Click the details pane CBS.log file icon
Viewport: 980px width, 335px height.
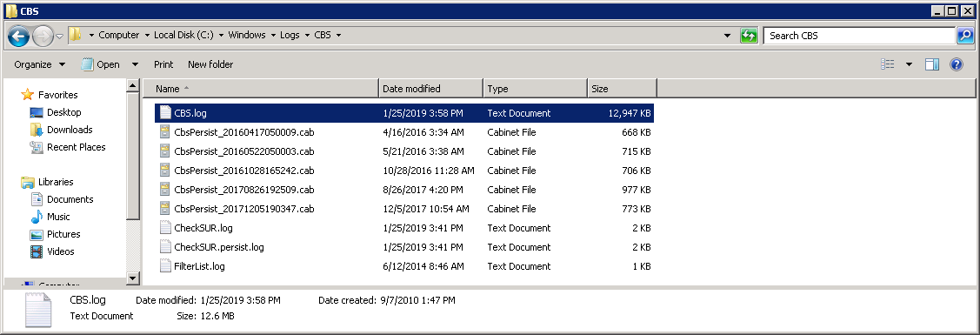[x=39, y=310]
